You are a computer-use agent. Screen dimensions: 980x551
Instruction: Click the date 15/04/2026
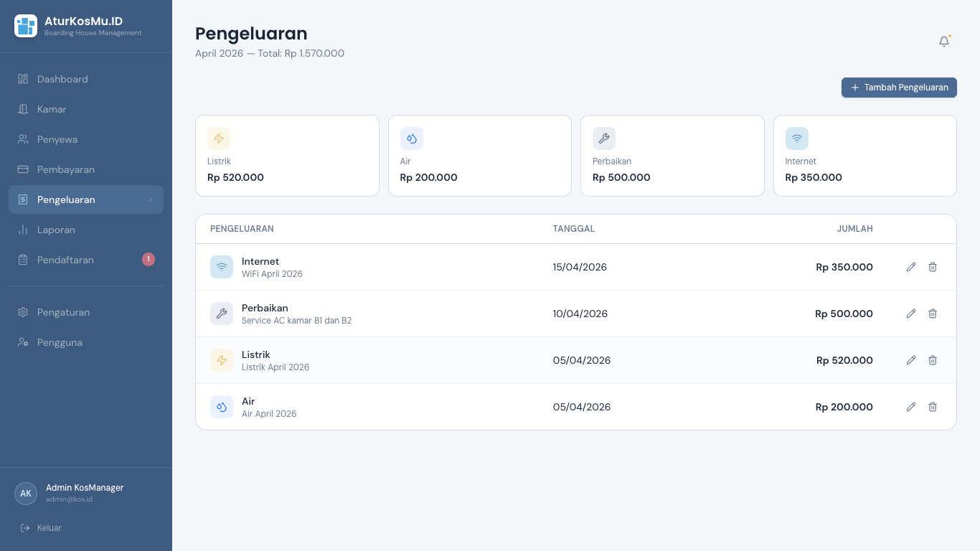pyautogui.click(x=580, y=267)
